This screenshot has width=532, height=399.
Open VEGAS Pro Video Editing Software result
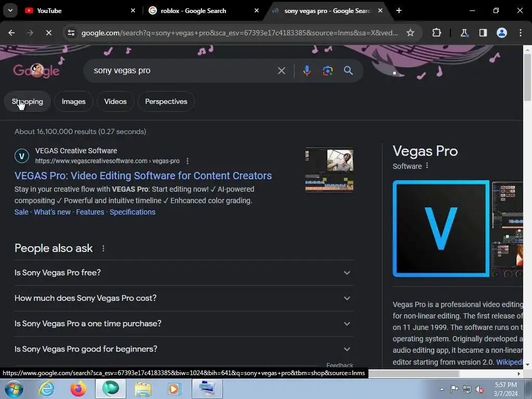[143, 176]
